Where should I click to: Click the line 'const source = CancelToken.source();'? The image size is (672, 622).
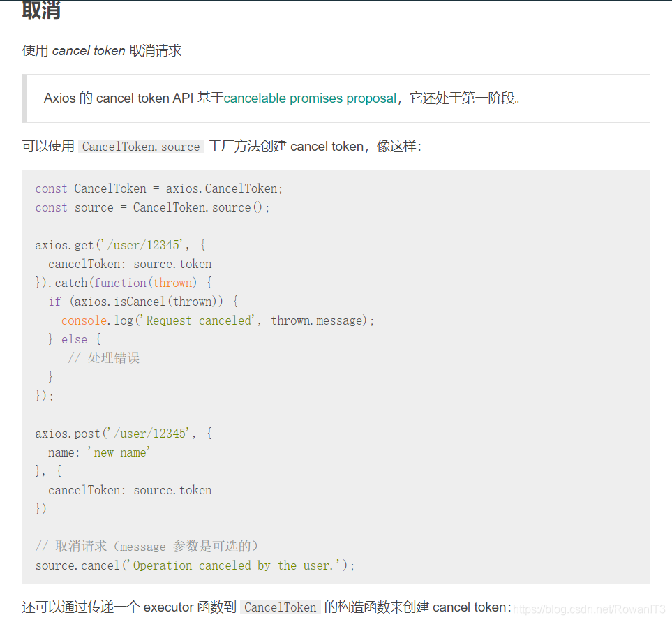[153, 207]
